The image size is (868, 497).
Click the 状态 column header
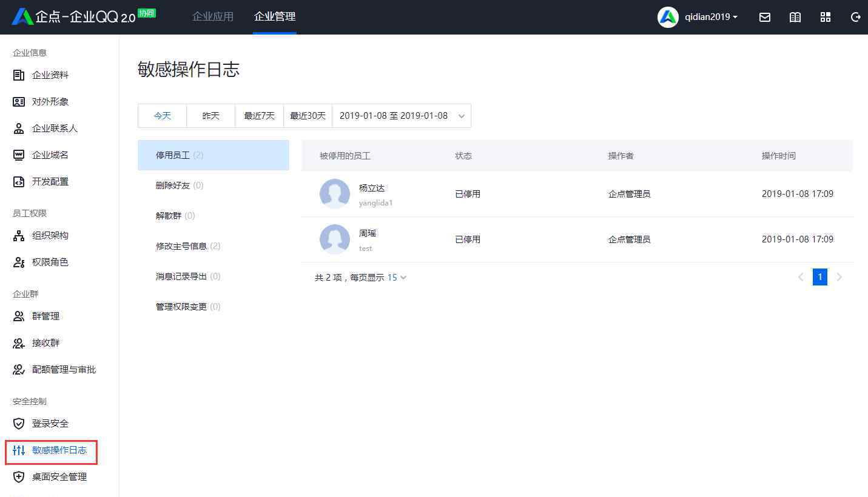pyautogui.click(x=463, y=156)
